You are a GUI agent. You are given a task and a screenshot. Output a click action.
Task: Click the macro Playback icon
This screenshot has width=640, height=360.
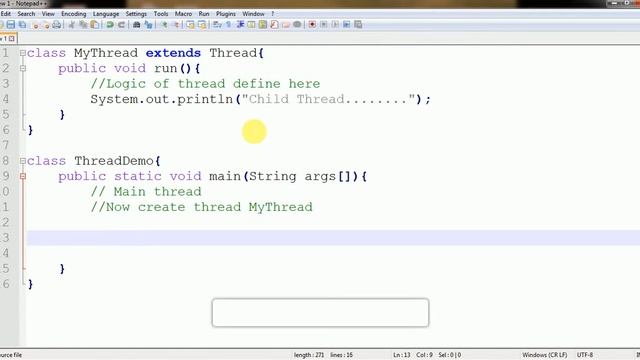pos(335,24)
